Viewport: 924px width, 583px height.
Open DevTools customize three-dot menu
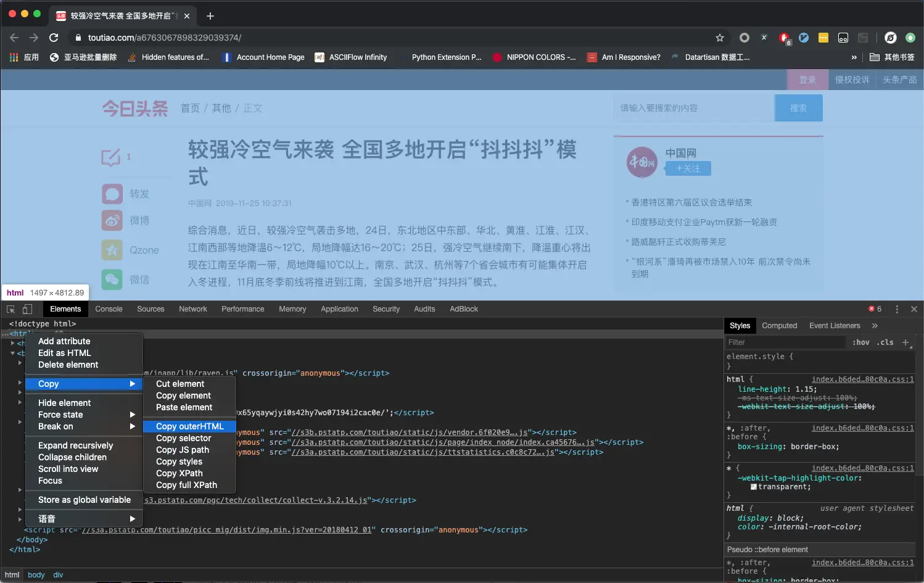pyautogui.click(x=897, y=309)
